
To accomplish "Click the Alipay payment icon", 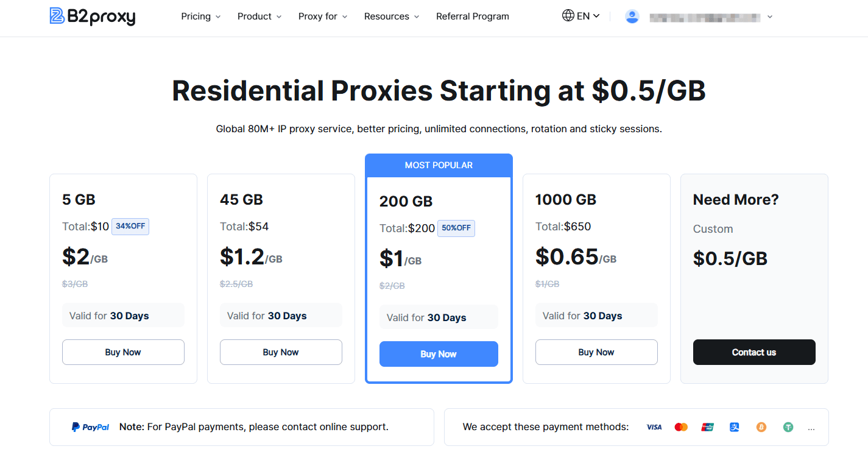I will click(735, 427).
